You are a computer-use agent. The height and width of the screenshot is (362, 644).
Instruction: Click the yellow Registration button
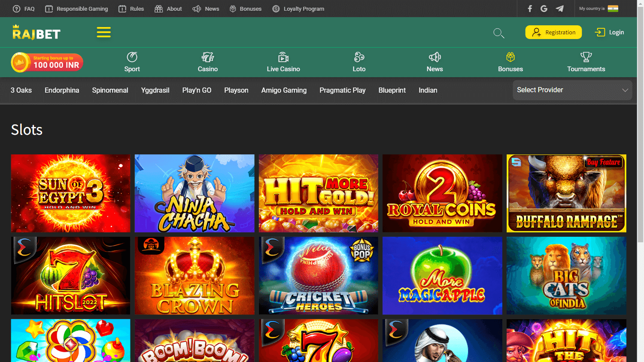coord(553,32)
